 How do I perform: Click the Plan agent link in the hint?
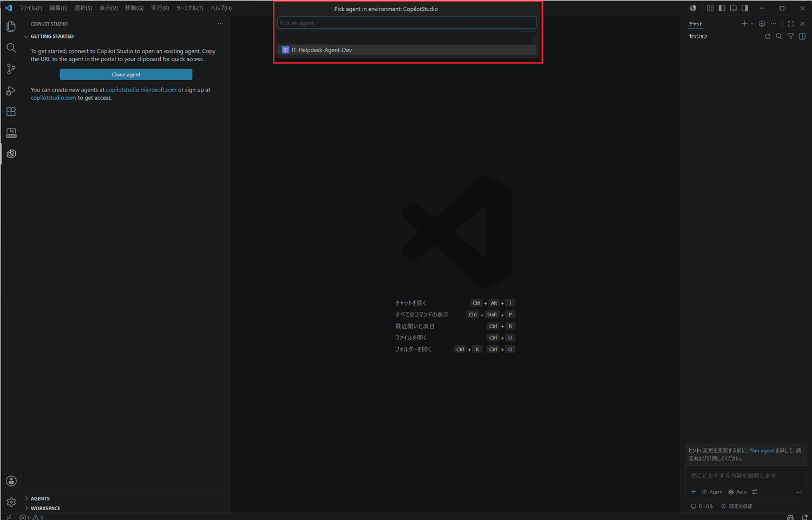(762, 451)
